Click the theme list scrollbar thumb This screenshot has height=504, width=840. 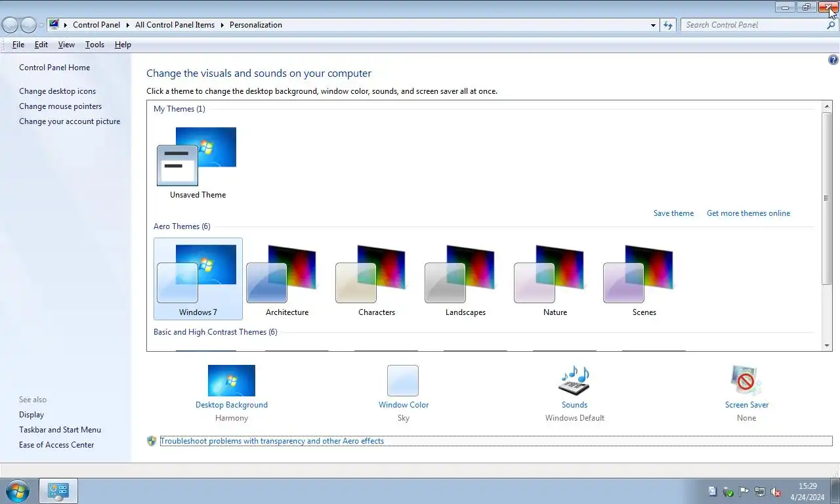[827, 198]
